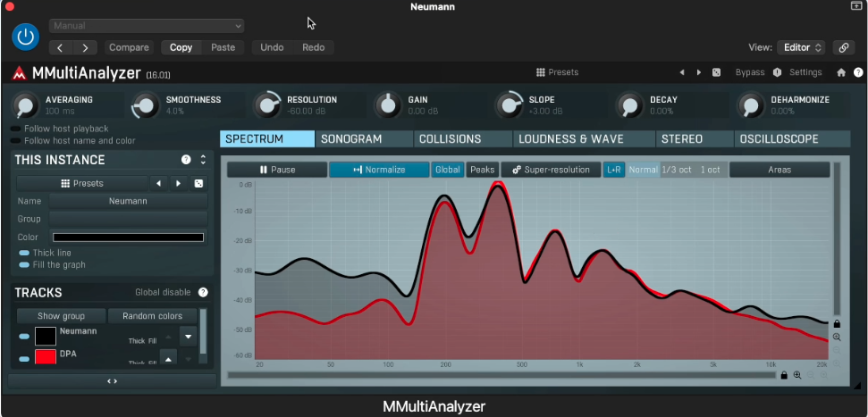
Task: Click This Instance random dice button
Action: pyautogui.click(x=198, y=184)
